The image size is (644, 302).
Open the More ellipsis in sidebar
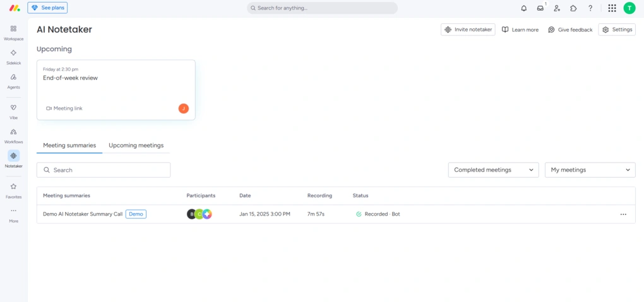click(13, 211)
